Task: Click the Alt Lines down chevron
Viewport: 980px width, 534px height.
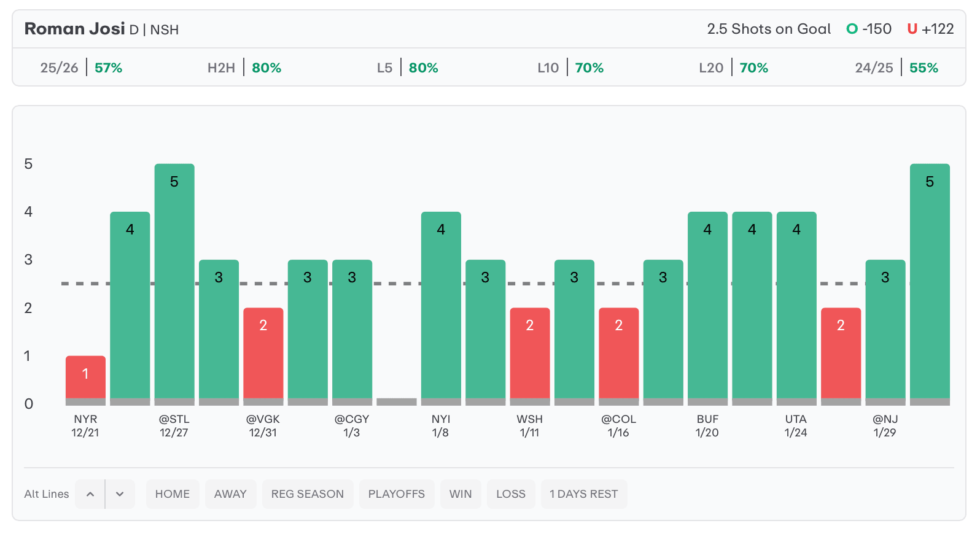Action: (x=120, y=494)
